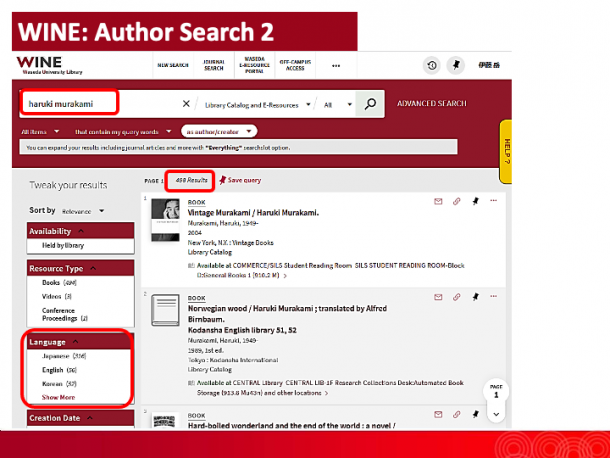Open Library Catalog and E-Resources scope dropdown
610x458 pixels.
258,105
